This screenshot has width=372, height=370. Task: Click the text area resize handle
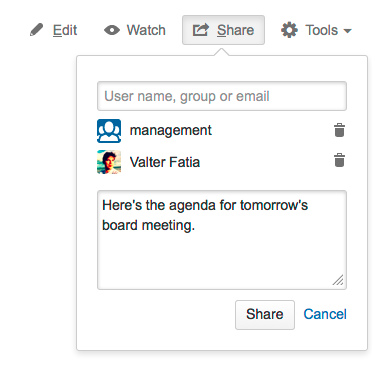[338, 280]
